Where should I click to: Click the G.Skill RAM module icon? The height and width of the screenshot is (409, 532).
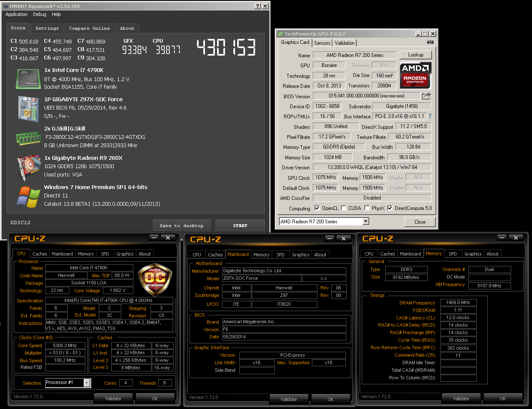pos(28,138)
